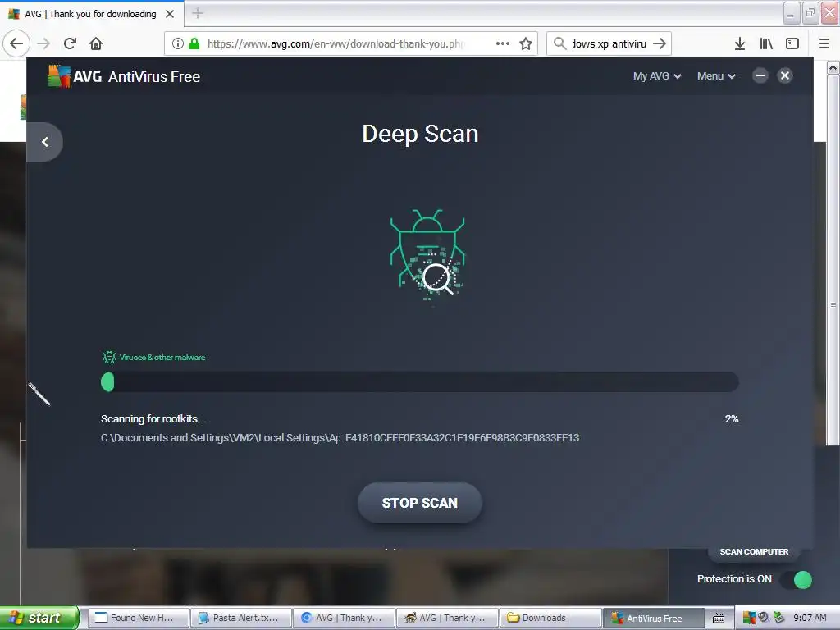Expand the My AVG dropdown
The height and width of the screenshot is (630, 840).
tap(657, 76)
